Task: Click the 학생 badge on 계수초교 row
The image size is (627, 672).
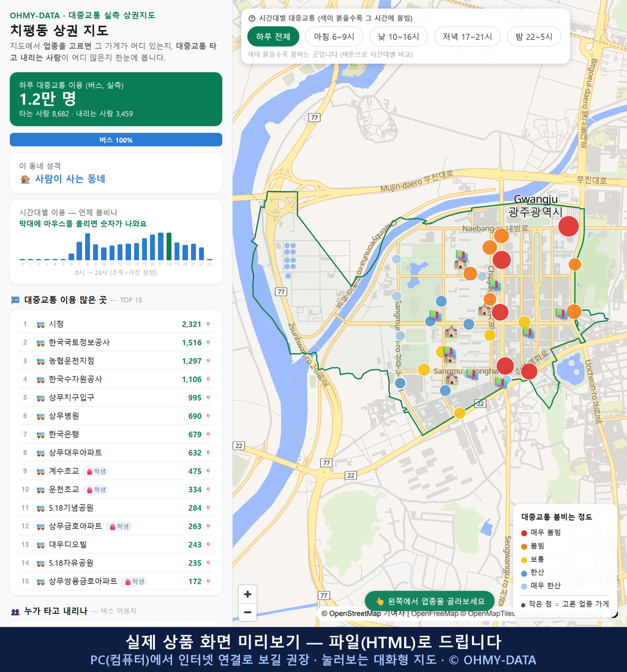Action: point(96,471)
